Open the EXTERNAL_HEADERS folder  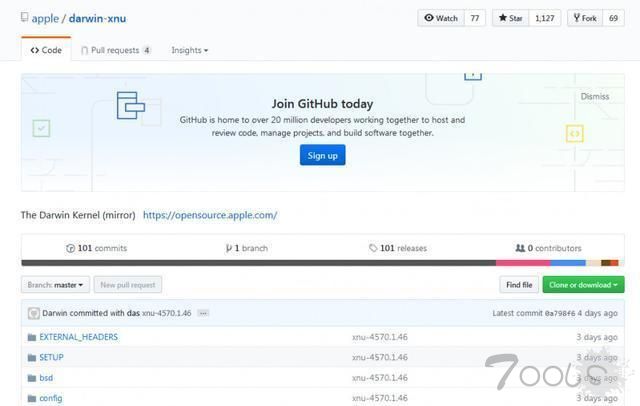[x=78, y=337]
